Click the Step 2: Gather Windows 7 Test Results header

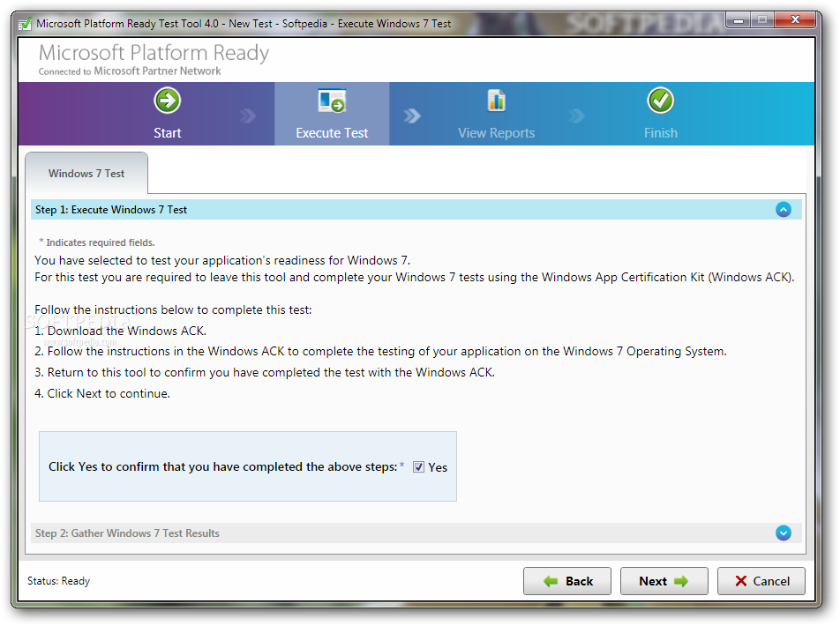[x=416, y=533]
